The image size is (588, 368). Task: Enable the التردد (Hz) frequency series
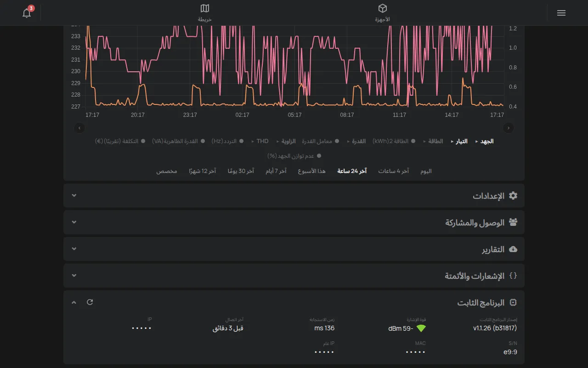pyautogui.click(x=227, y=141)
